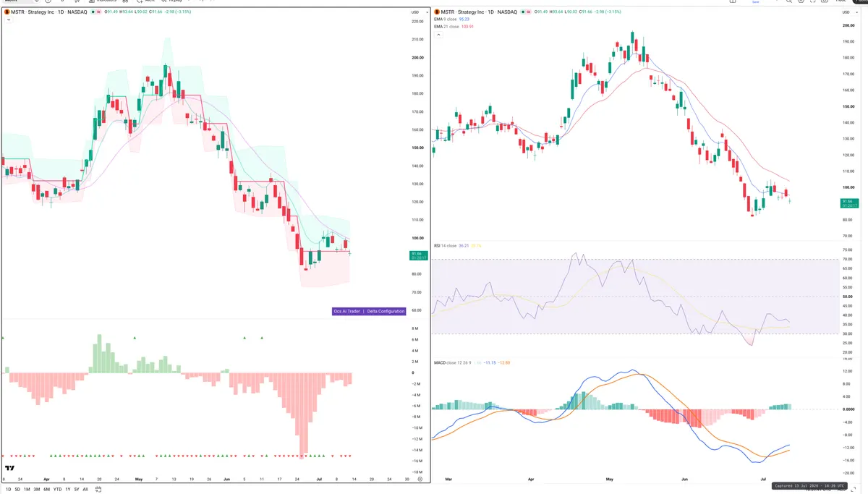
Task: Select the 5Y range
Action: tap(77, 489)
